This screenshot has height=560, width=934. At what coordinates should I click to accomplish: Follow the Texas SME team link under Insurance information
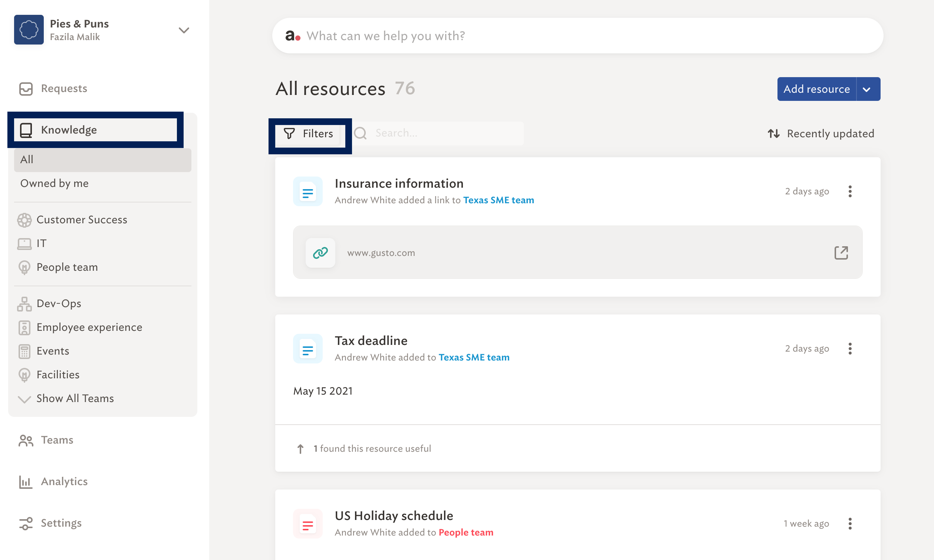coord(499,200)
